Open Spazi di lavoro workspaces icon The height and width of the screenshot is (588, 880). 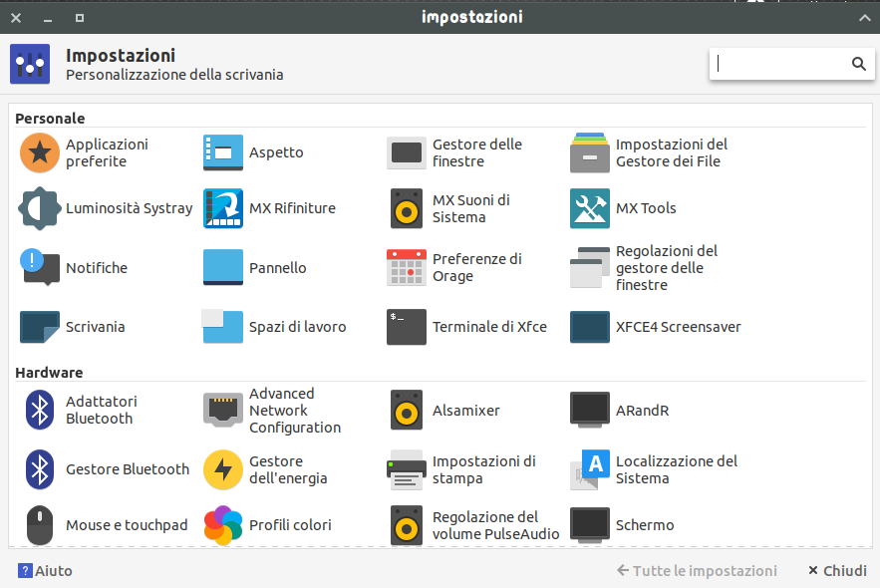pos(223,327)
